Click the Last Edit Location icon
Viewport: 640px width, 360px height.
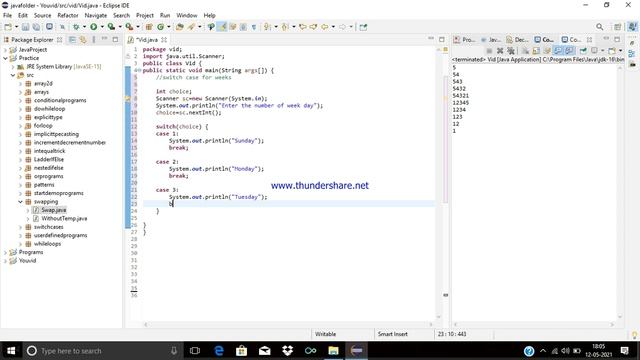point(302,27)
